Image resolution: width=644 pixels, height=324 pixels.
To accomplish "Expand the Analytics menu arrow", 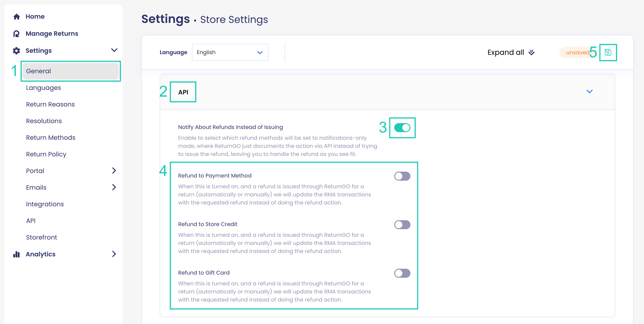I will (114, 254).
